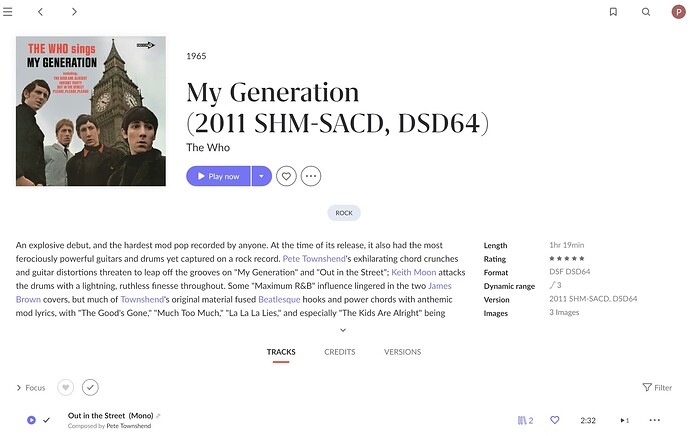690x436 pixels.
Task: Open the Beatlesque link
Action: point(279,300)
